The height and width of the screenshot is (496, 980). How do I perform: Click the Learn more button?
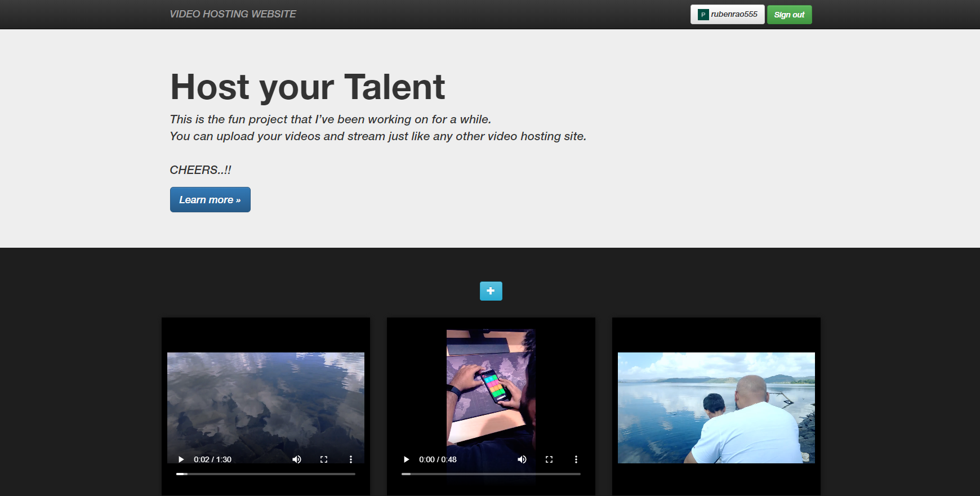pos(210,200)
